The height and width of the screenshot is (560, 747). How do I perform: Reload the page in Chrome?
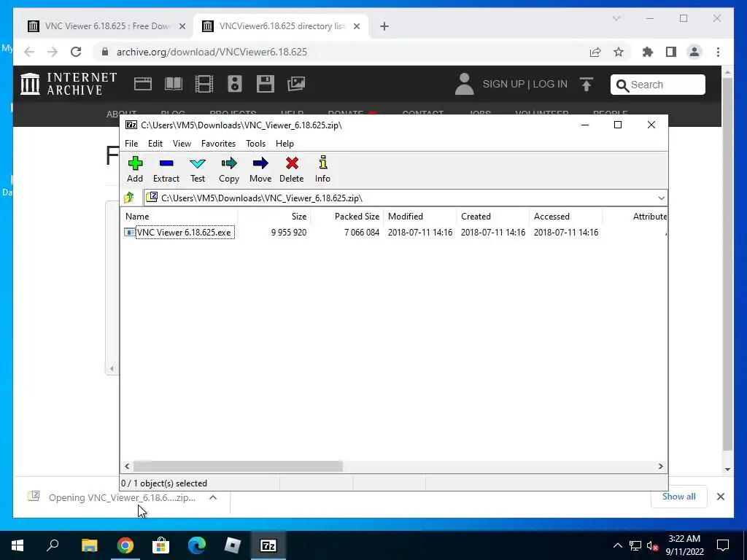(76, 52)
